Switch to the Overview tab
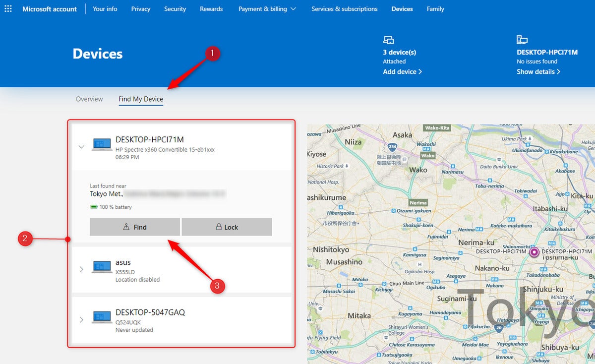 coord(89,99)
